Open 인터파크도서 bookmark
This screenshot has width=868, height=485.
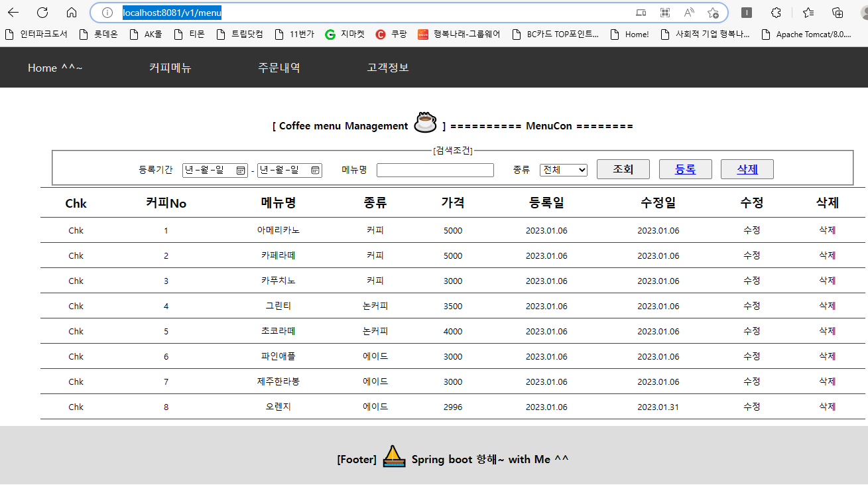(36, 35)
